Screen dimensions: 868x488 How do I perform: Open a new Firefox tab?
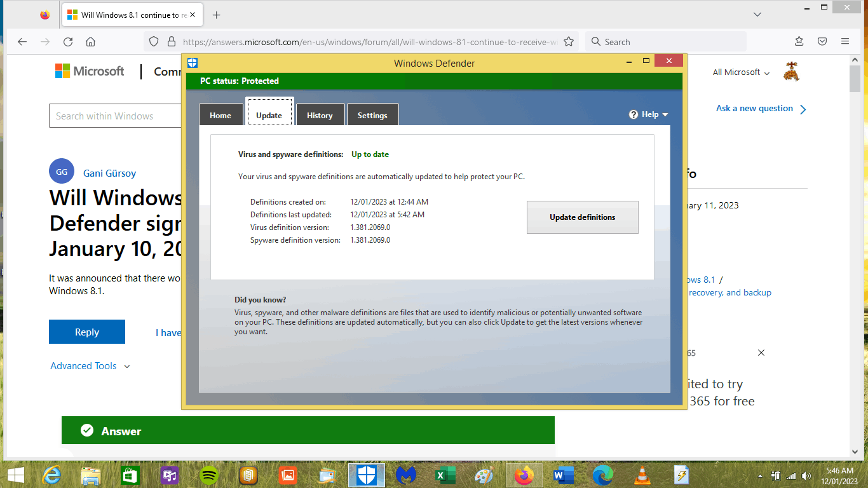coord(216,15)
